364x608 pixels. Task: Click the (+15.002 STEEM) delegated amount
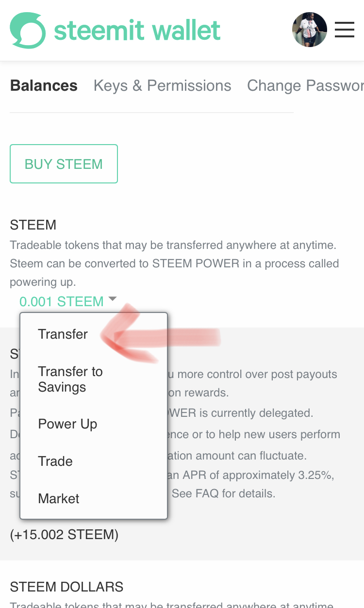click(64, 535)
